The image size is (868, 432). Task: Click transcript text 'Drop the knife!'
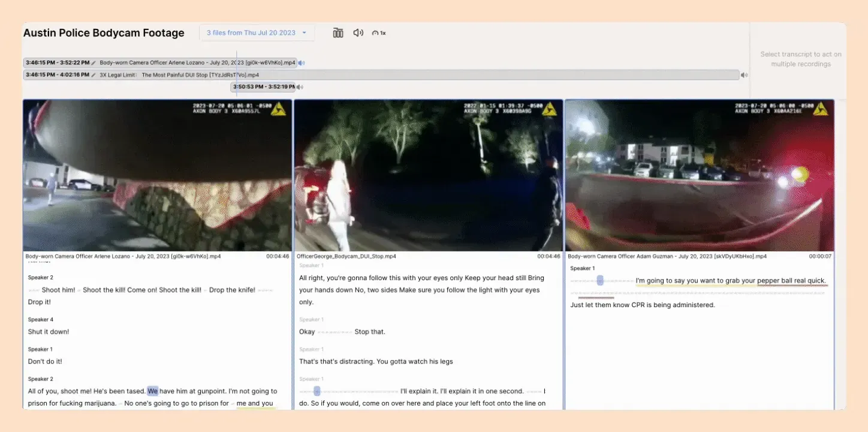(x=232, y=290)
